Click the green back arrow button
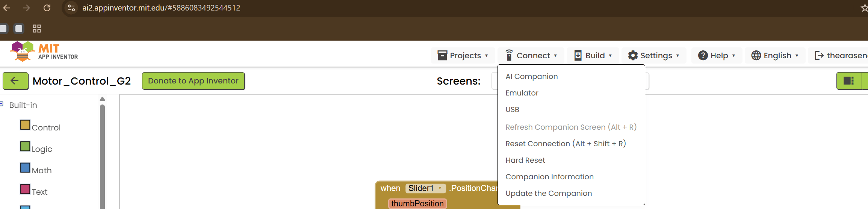Screen dimensions: 868x209 [15, 81]
